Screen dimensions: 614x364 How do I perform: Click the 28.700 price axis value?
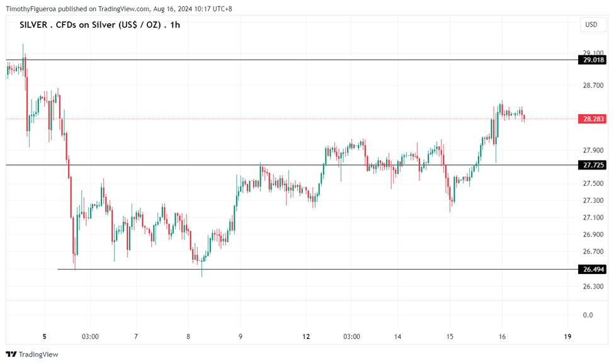pos(593,85)
